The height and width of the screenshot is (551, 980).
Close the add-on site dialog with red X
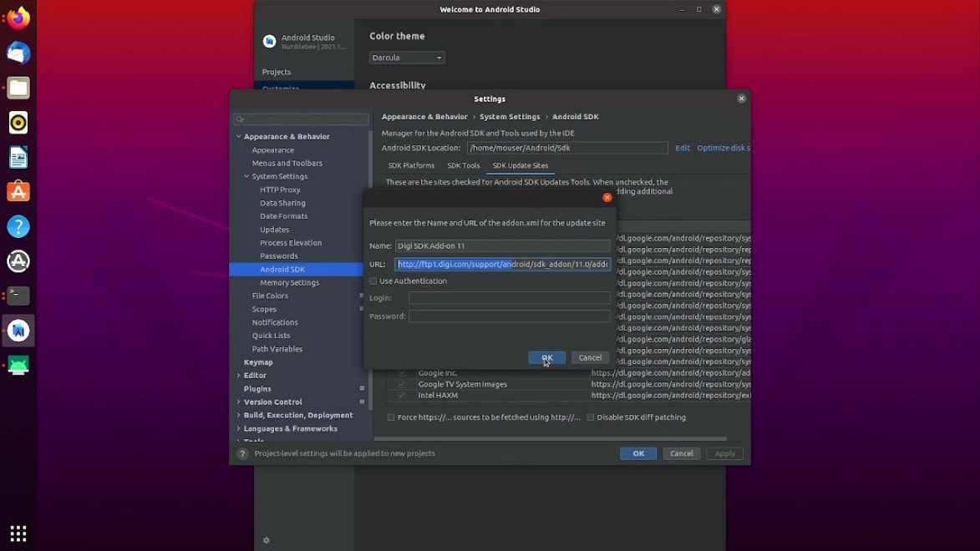(x=607, y=198)
